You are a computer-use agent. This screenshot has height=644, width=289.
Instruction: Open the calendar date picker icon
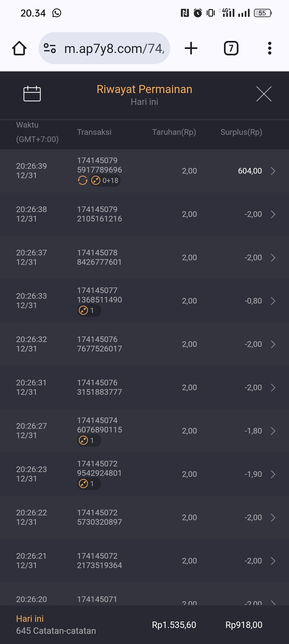pos(32,94)
